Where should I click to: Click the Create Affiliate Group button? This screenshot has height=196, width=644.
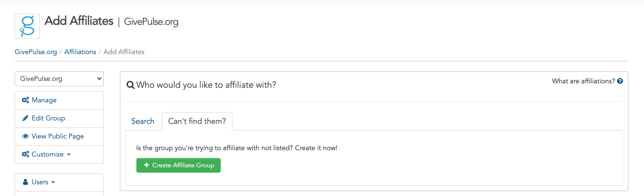tap(178, 165)
